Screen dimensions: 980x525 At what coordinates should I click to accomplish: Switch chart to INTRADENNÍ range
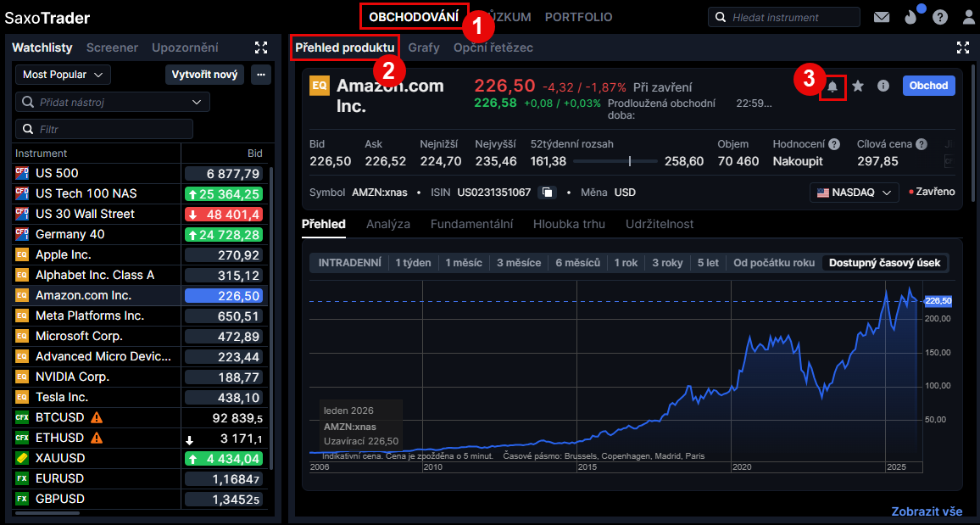coord(349,263)
